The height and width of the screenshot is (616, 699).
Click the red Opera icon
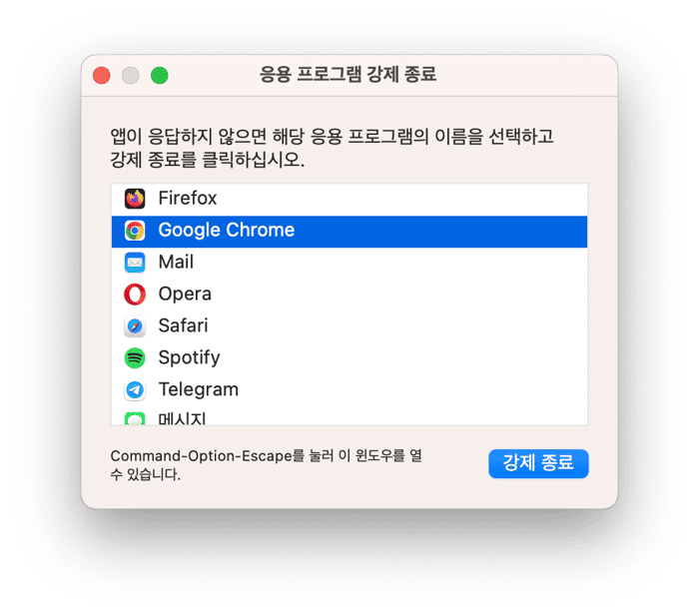135,295
